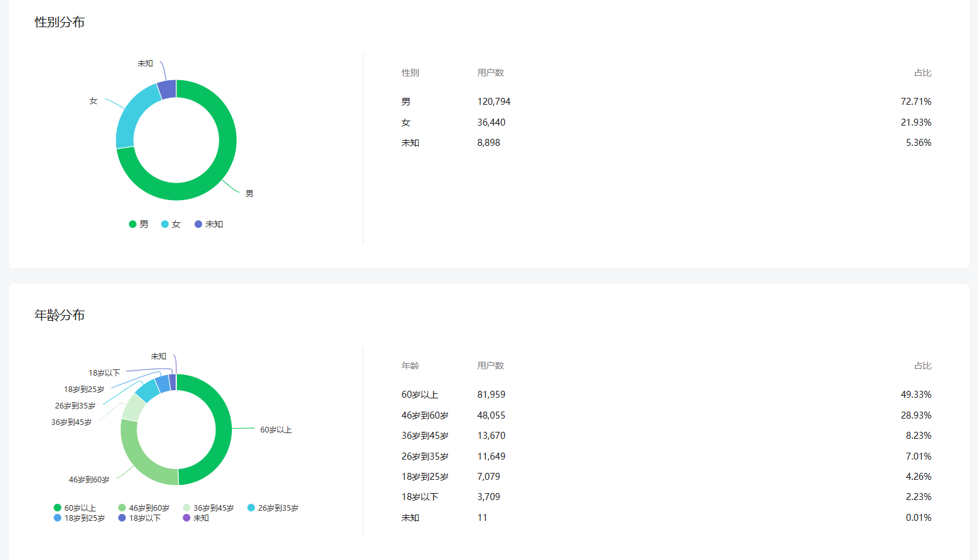
Task: Click the cyan 26岁到35岁 legend dot
Action: click(251, 508)
